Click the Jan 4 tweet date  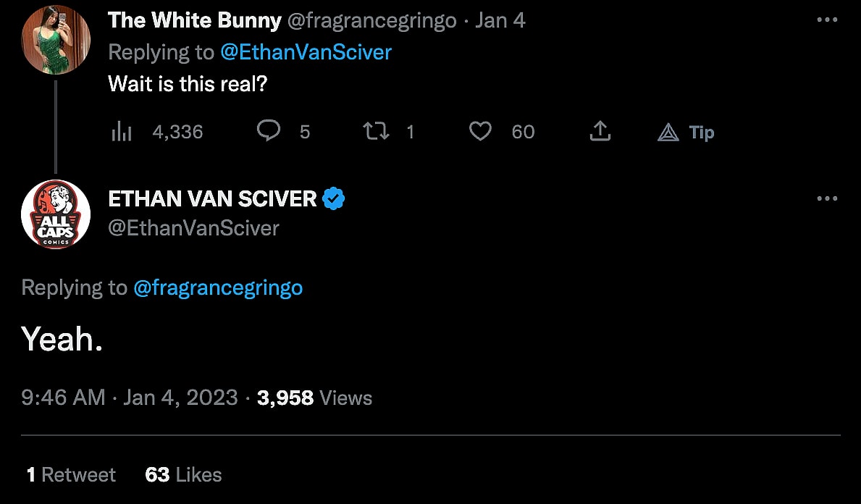point(500,20)
